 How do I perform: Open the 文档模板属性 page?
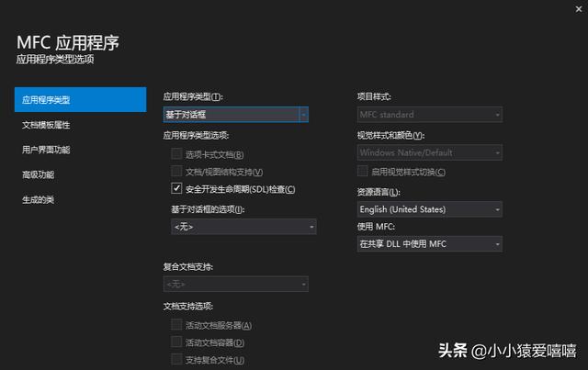coord(46,124)
